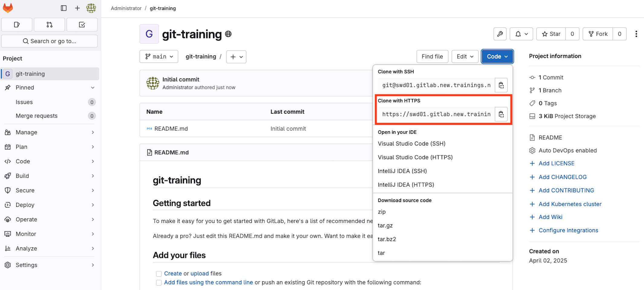644x290 pixels.
Task: Copy the SSH clone URL
Action: (501, 85)
